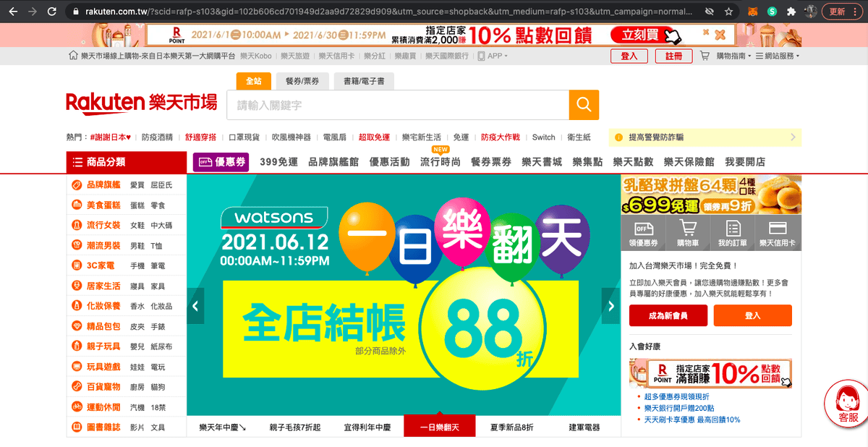Switch to the 宜得利年中慶 banner tab
Viewport: 868px width, 447px height.
(x=367, y=427)
